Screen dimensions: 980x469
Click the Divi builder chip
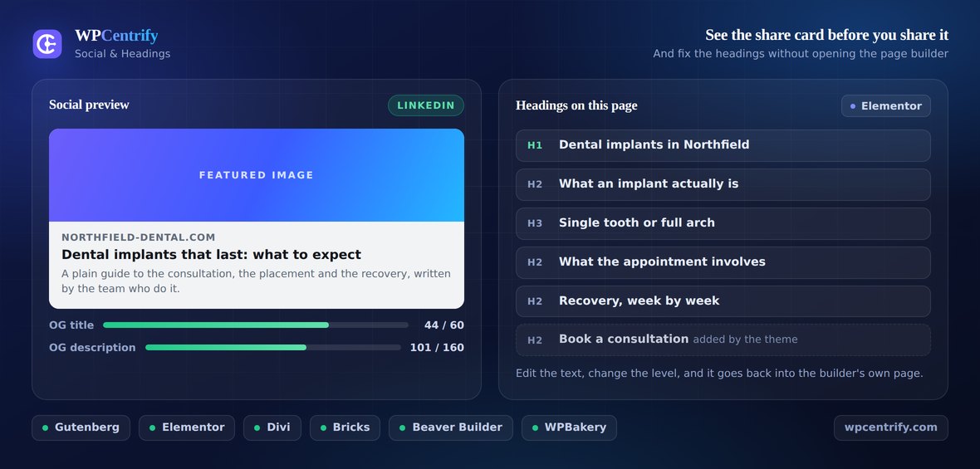[272, 427]
